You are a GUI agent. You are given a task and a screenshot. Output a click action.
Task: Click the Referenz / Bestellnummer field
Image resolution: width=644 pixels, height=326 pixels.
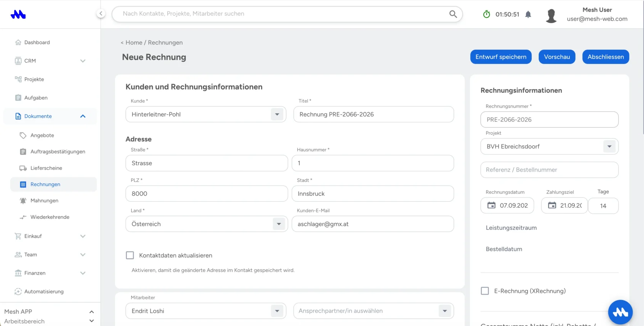(549, 170)
